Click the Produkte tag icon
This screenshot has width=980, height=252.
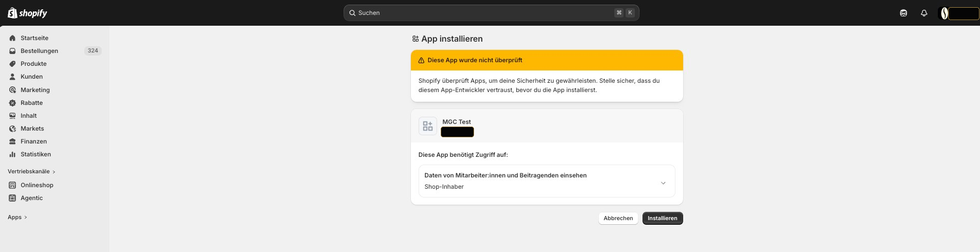click(x=12, y=64)
